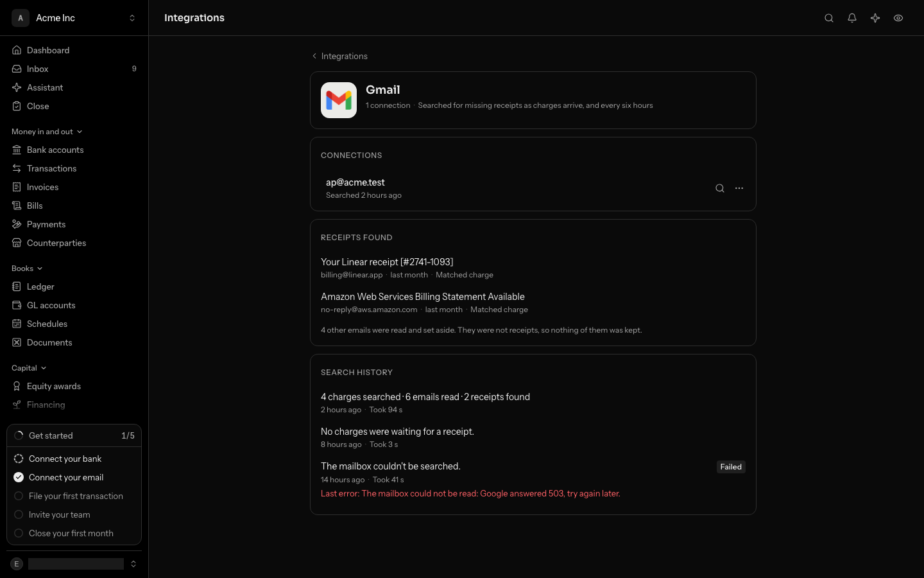Open the Inbox with 9 items
The width and height of the screenshot is (924, 578).
coord(74,69)
